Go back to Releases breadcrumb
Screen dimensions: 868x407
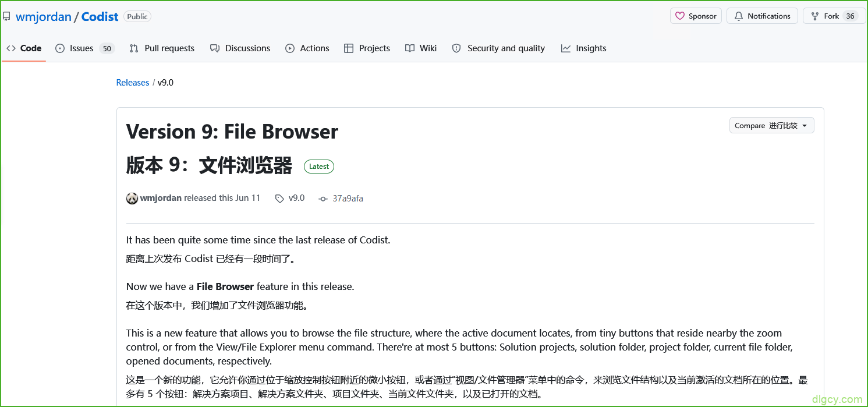point(133,83)
